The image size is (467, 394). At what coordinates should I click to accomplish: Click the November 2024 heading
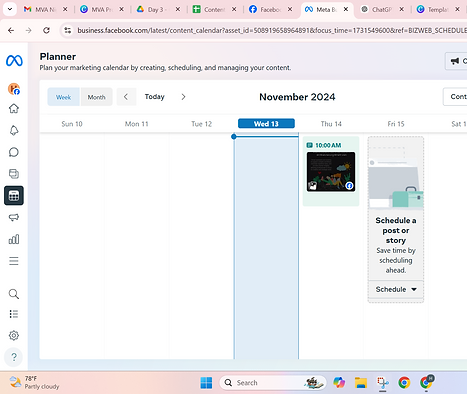click(297, 97)
